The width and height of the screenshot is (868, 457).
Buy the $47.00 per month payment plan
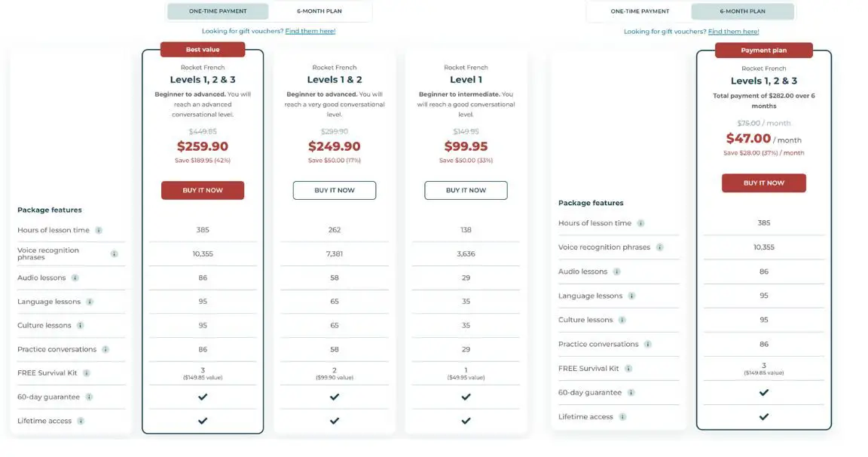(x=763, y=182)
